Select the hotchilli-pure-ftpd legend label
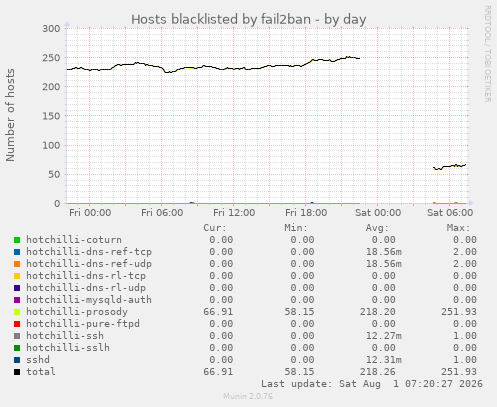The width and height of the screenshot is (497, 407). point(83,324)
